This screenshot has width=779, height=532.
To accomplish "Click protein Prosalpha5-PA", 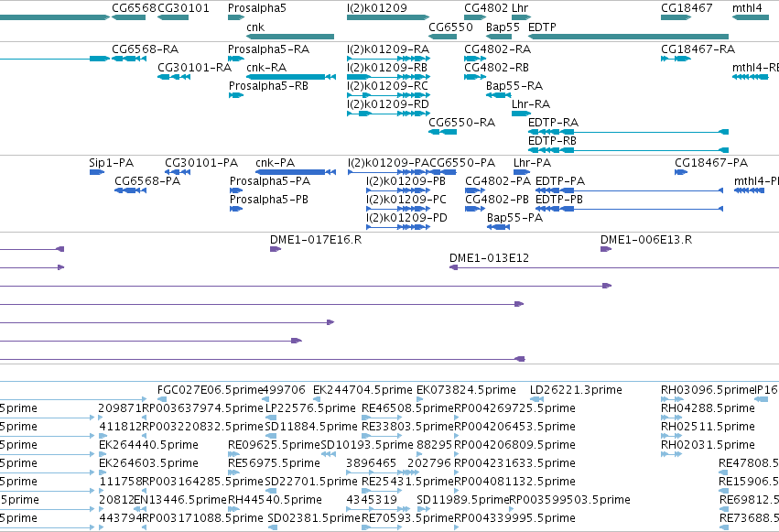I will tap(236, 190).
